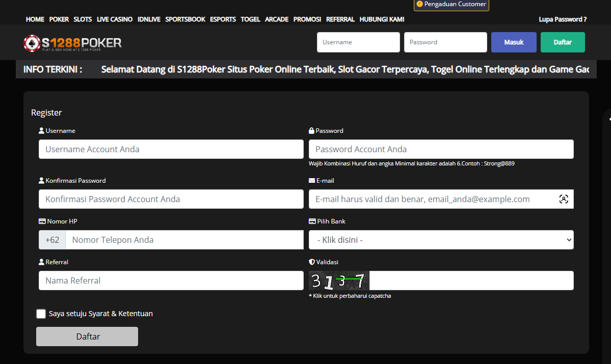Viewport: 611px width, 364px height.
Task: Click the captcha image to refresh it
Action: [339, 281]
